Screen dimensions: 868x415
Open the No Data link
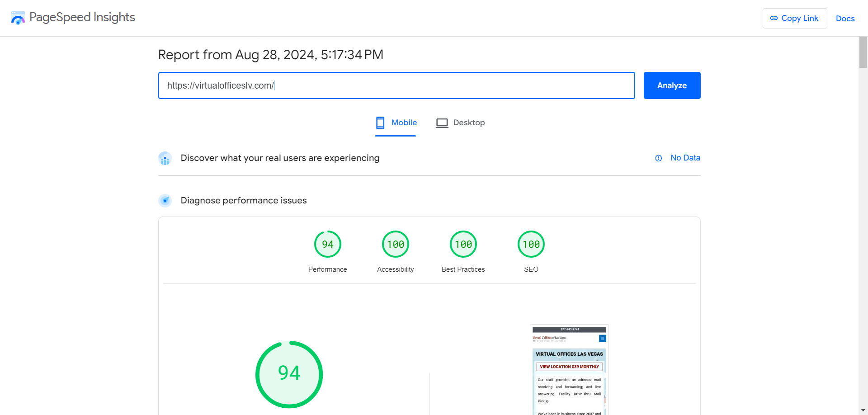pos(685,158)
